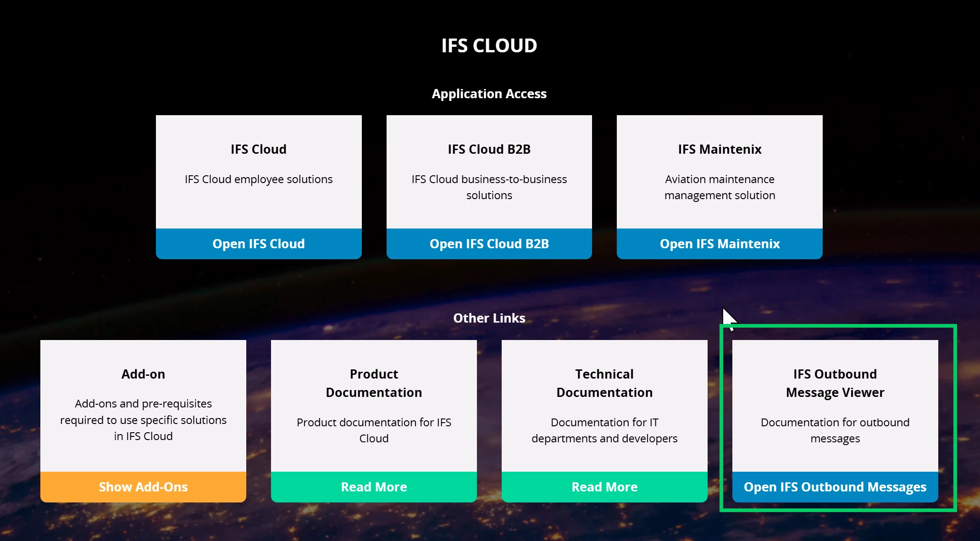Click the Add-on card title

[x=143, y=374]
